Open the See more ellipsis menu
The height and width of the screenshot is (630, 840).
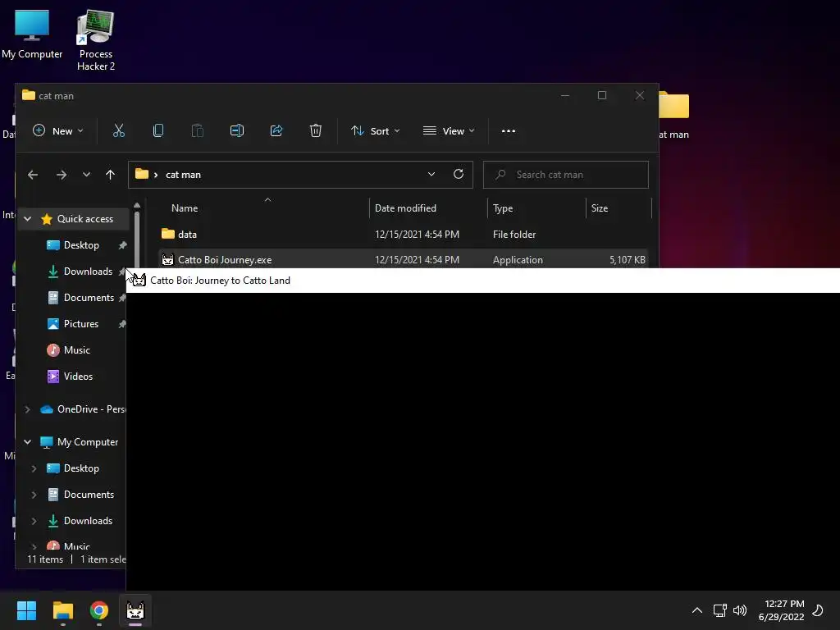(509, 130)
